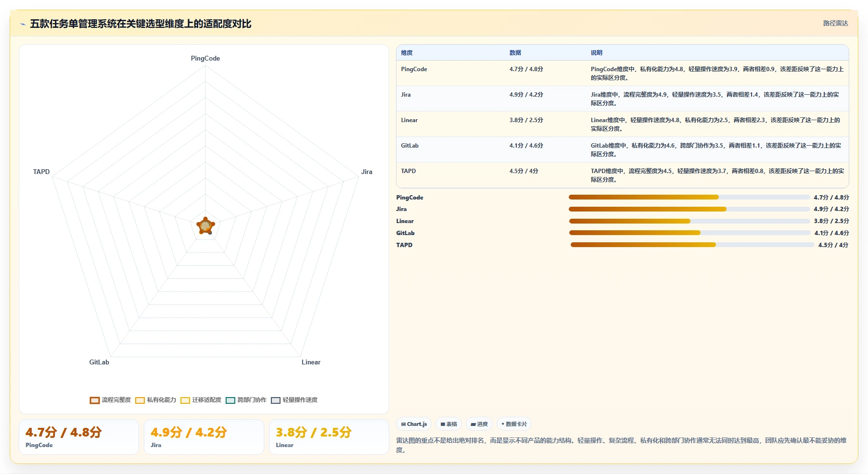Click the PingCode data card

(79, 437)
